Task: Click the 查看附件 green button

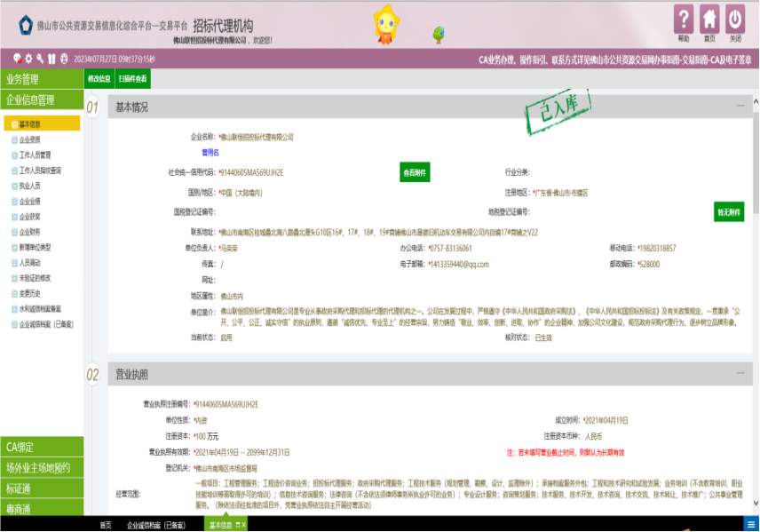Action: pyautogui.click(x=415, y=172)
